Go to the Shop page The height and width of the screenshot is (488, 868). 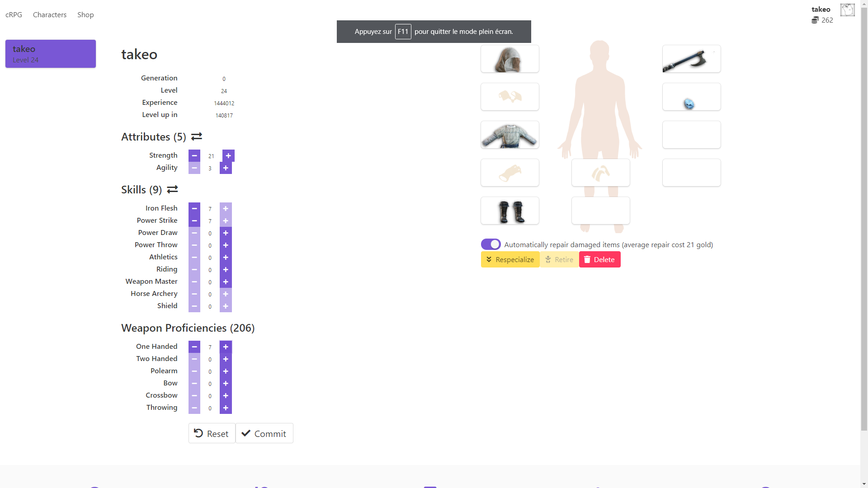(x=85, y=15)
